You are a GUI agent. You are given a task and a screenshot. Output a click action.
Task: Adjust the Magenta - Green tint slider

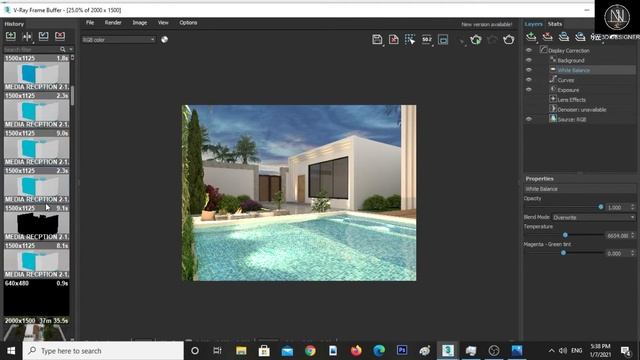pos(563,253)
